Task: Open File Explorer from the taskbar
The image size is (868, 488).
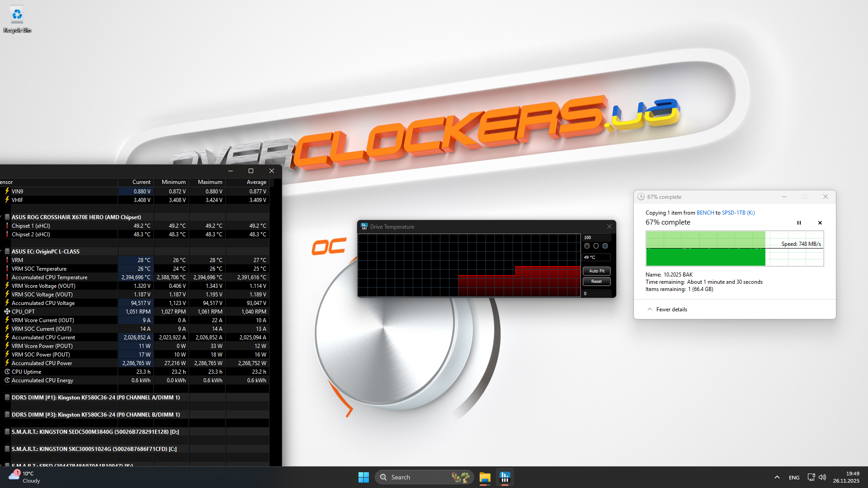Action: [x=485, y=477]
